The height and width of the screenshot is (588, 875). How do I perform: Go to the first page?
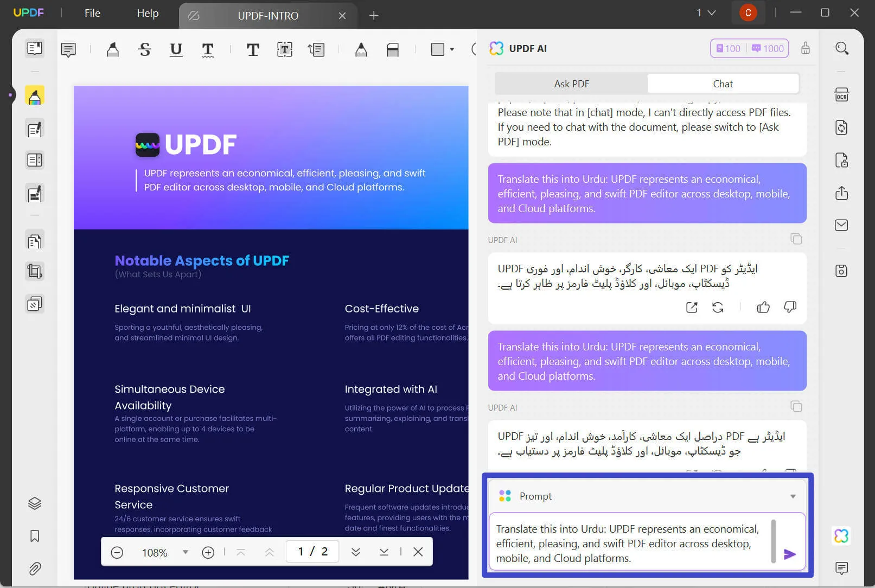[x=241, y=552]
